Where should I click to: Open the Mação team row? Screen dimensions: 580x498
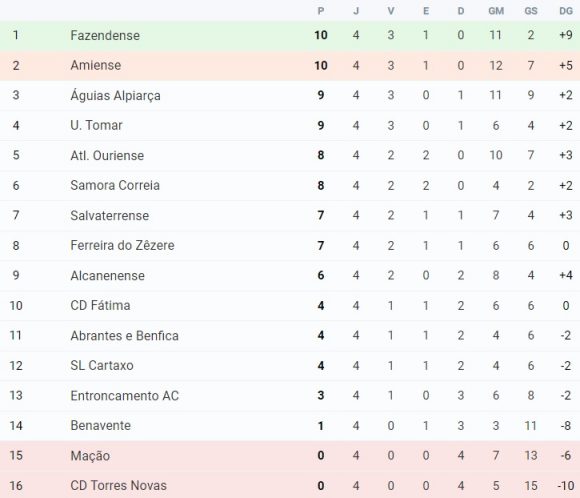(x=290, y=455)
